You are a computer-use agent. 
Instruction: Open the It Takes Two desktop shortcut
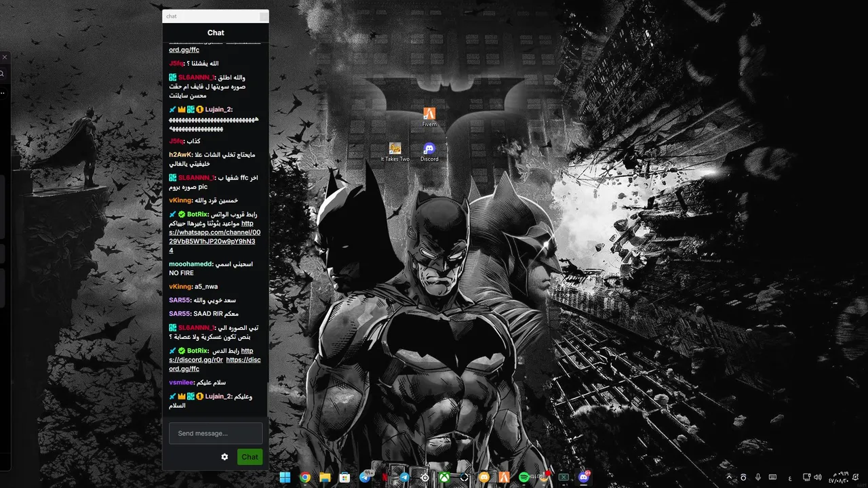(395, 152)
